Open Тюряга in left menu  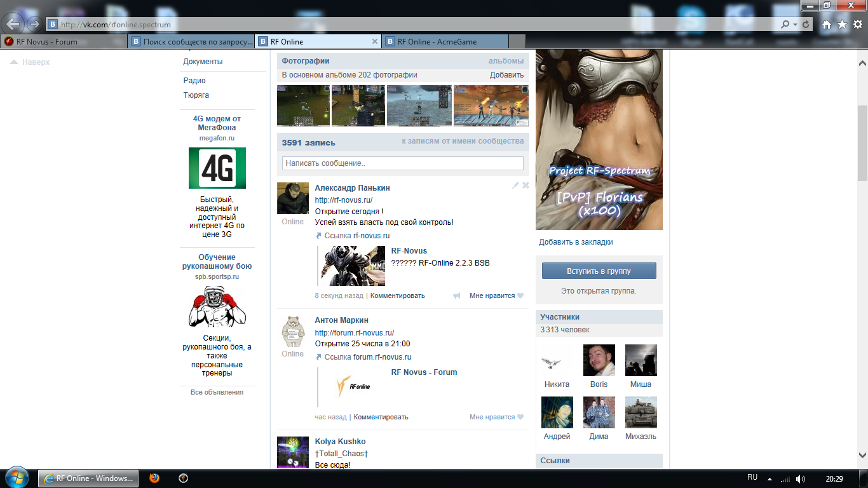pyautogui.click(x=196, y=95)
